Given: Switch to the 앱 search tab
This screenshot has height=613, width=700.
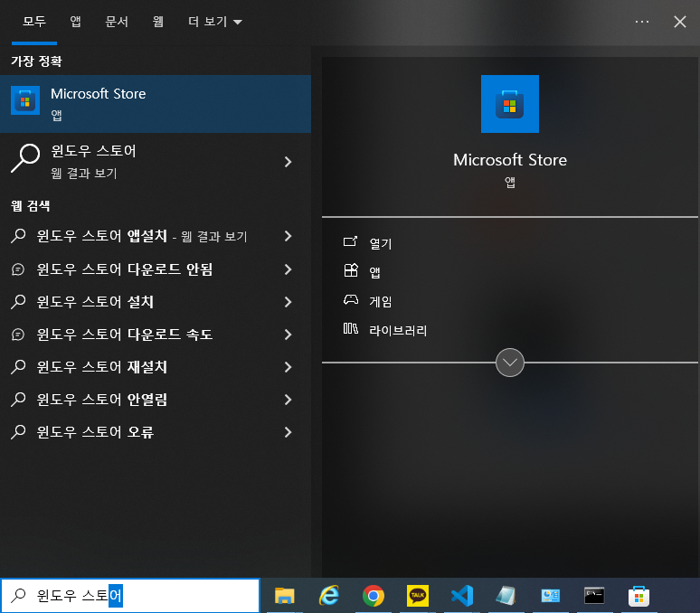Looking at the screenshot, I should pyautogui.click(x=75, y=22).
